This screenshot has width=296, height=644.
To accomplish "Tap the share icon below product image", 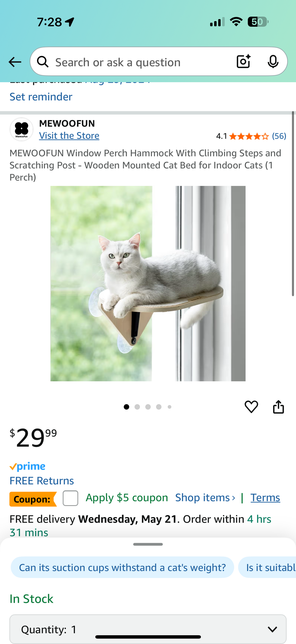I will point(278,407).
